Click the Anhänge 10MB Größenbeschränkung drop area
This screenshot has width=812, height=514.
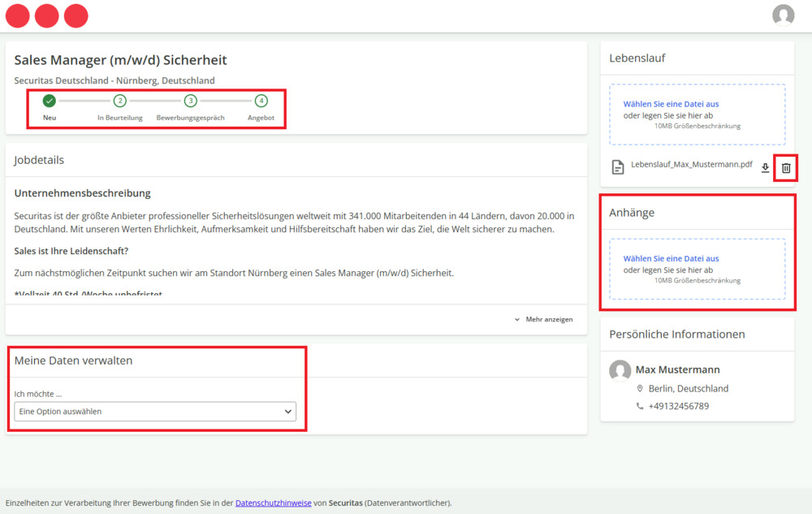tap(697, 280)
